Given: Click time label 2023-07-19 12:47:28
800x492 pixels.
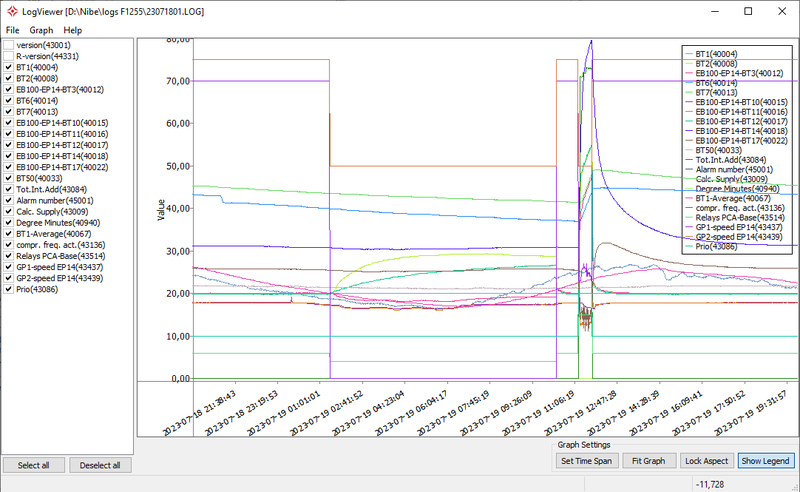Looking at the screenshot, I should pyautogui.click(x=581, y=414).
